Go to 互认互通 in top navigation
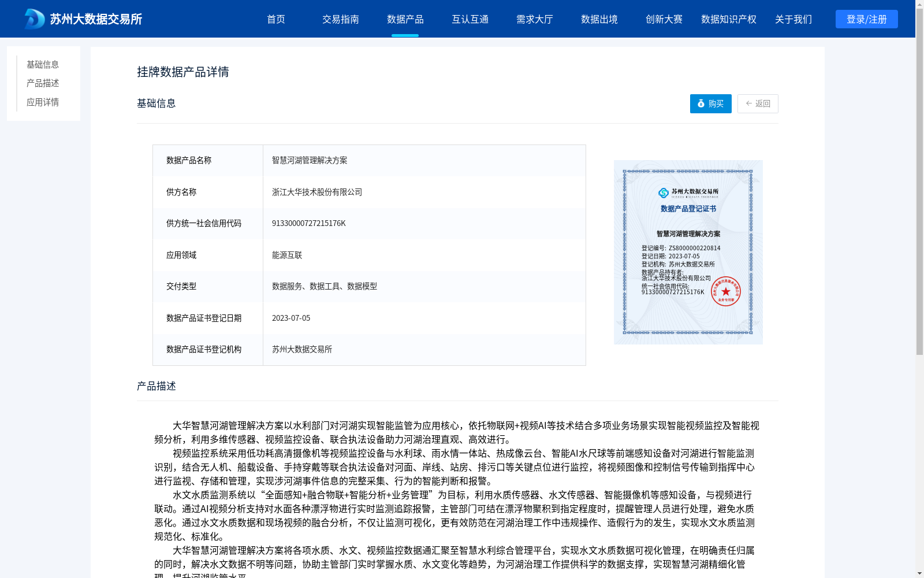The width and height of the screenshot is (924, 578). (470, 19)
